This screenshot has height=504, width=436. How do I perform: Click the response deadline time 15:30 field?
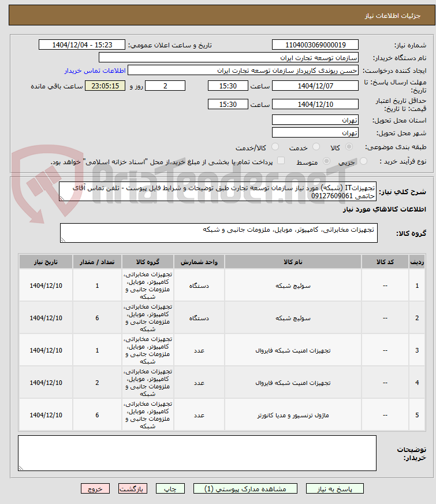tap(228, 86)
